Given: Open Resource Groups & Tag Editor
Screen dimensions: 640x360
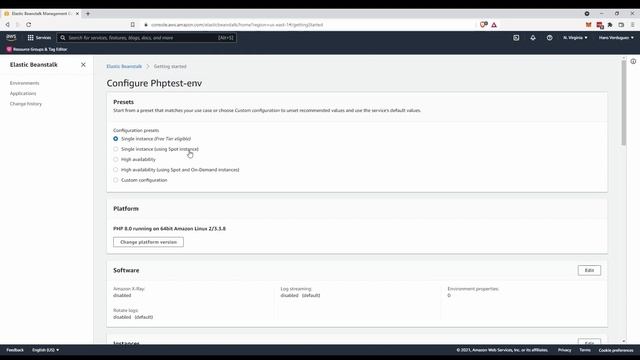Looking at the screenshot, I should pos(37,49).
